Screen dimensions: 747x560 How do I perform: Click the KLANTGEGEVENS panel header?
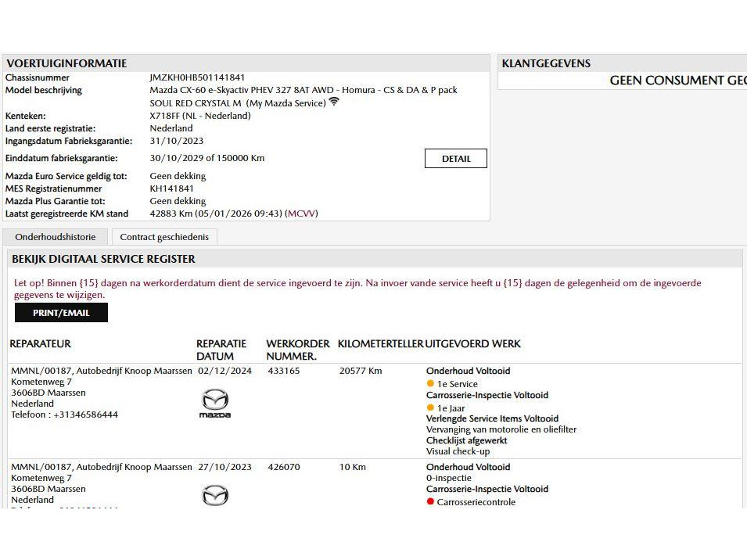tap(546, 63)
